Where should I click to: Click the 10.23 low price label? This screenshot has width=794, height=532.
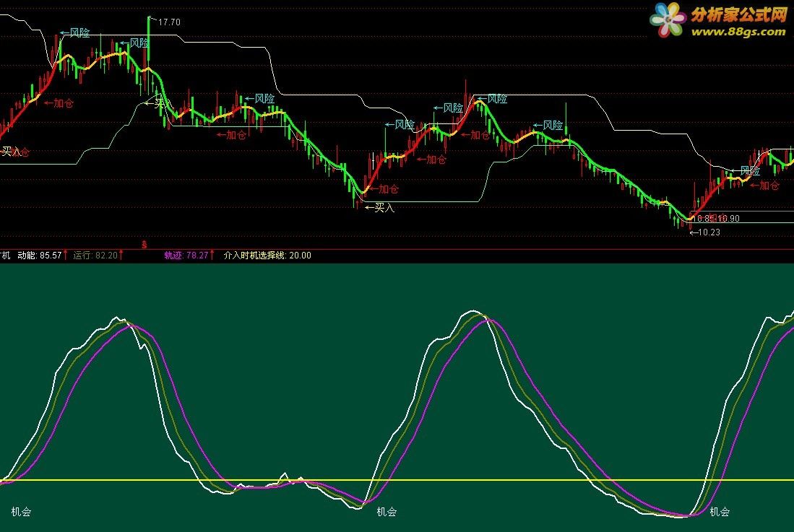click(x=709, y=232)
